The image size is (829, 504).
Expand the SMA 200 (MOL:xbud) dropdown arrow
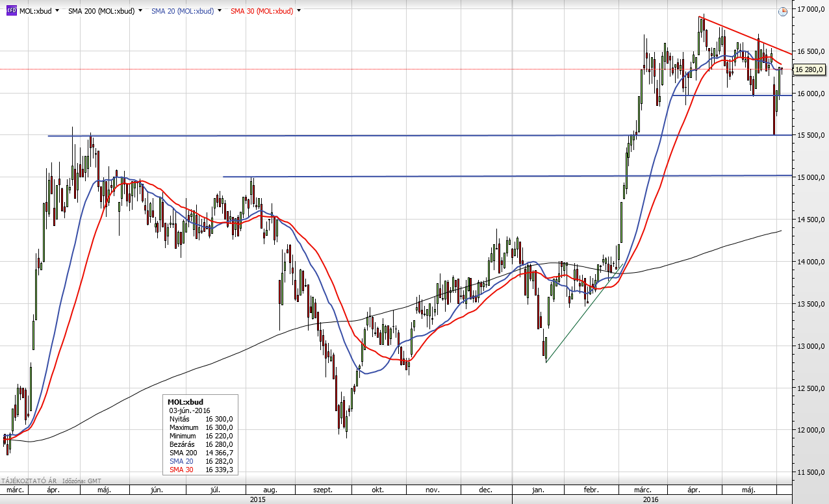140,11
